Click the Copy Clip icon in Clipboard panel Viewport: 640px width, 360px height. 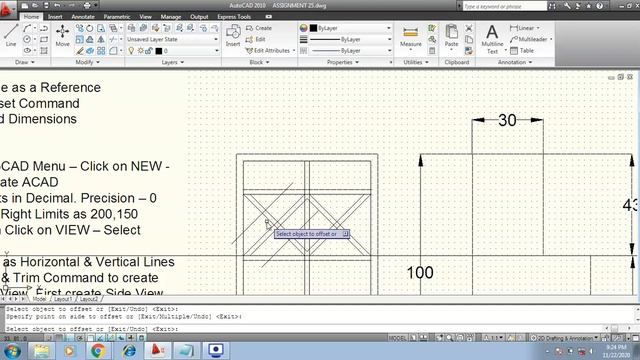[469, 40]
